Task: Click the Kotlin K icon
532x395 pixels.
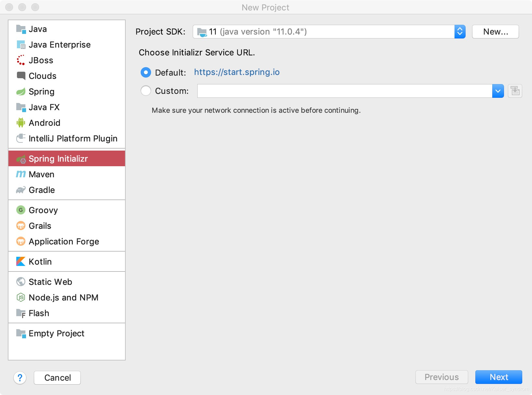Action: click(x=21, y=262)
